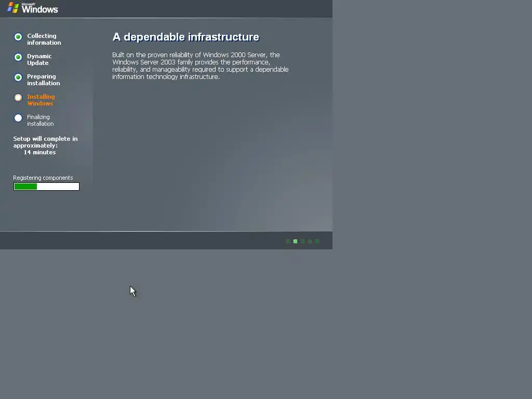
Task: Click the 'Preparing installation' label
Action: click(x=44, y=79)
